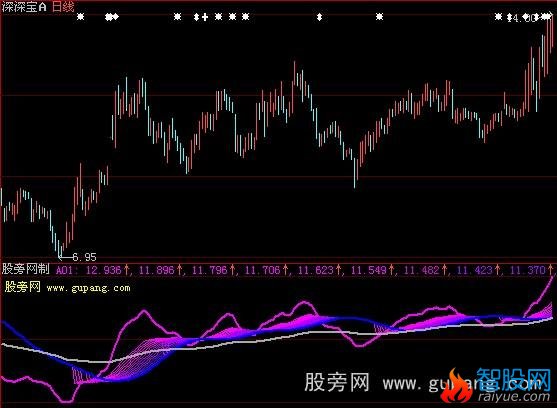Click the yellow 股旁网 label in indicator panel

tap(23, 287)
